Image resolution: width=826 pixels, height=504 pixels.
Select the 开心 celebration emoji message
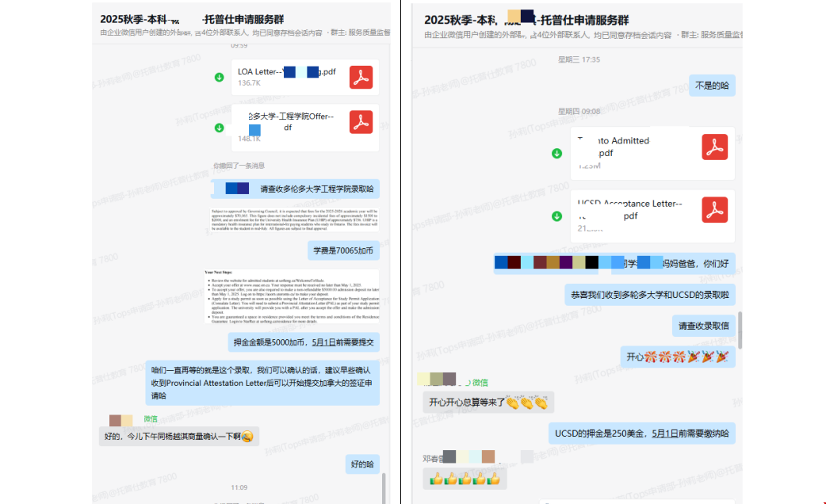(x=678, y=357)
